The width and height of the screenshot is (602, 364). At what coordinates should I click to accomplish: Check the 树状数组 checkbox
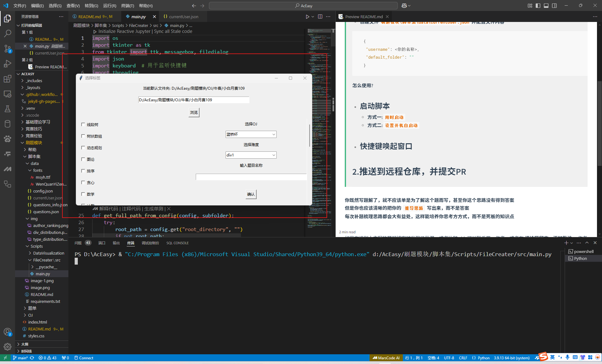(83, 136)
